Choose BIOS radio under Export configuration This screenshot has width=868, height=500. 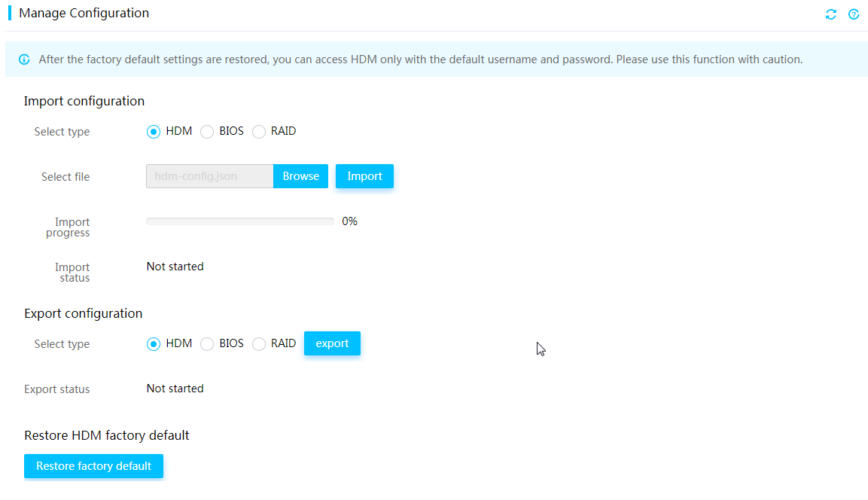pos(207,344)
